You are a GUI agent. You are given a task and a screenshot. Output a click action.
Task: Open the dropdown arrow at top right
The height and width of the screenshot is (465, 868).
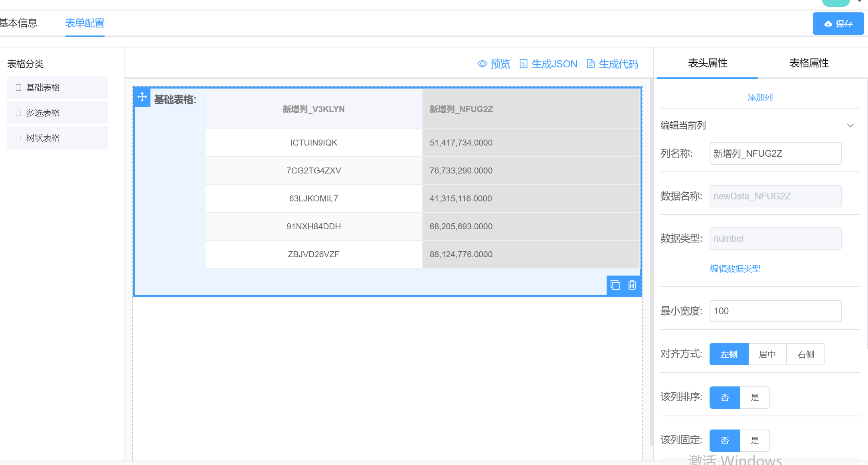(859, 2)
